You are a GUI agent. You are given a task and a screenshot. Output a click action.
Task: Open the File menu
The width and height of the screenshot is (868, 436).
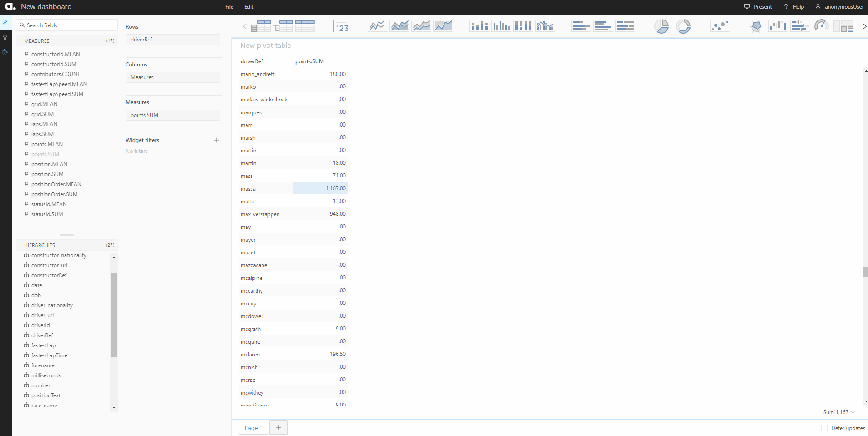click(229, 6)
